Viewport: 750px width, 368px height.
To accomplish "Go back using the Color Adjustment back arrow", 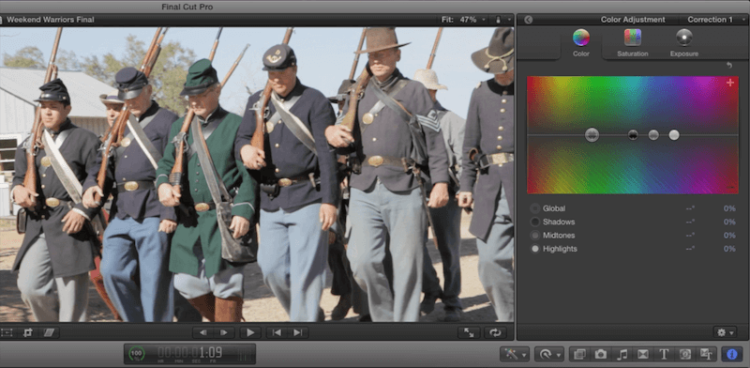I will tap(528, 20).
